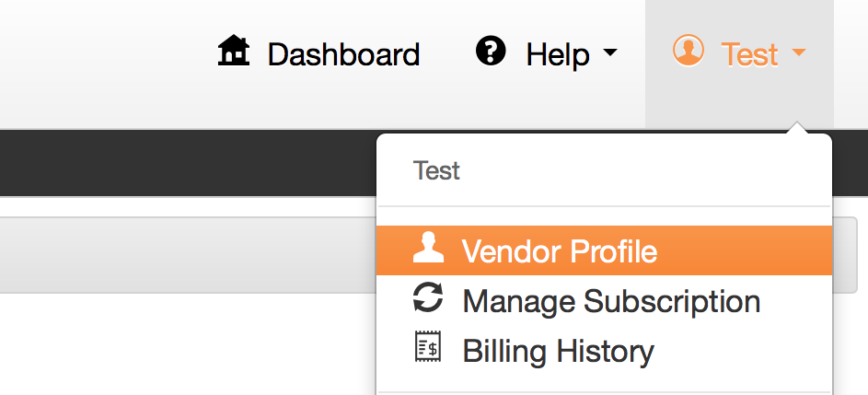Click the gray panel bar left of dropdown
The width and height of the screenshot is (868, 395).
[188, 255]
